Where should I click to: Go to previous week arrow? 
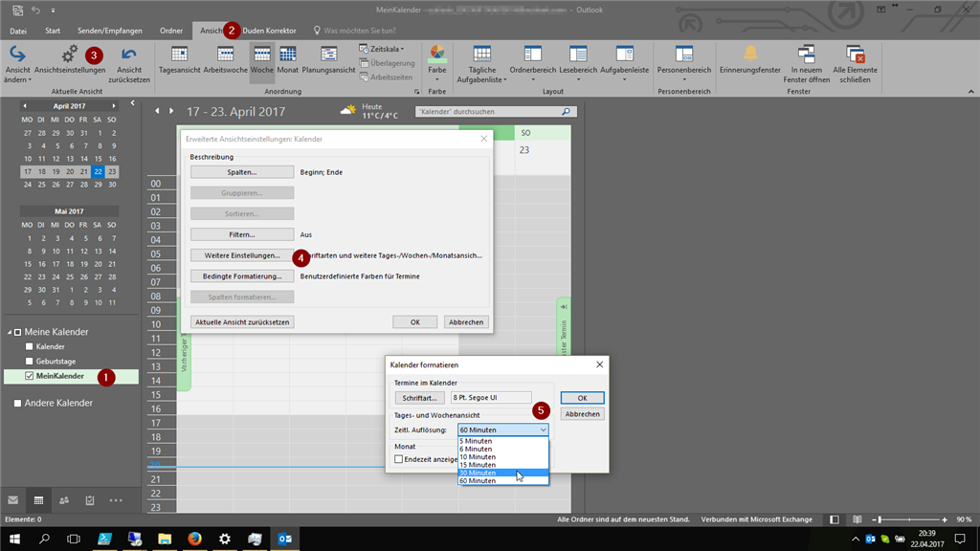point(157,111)
